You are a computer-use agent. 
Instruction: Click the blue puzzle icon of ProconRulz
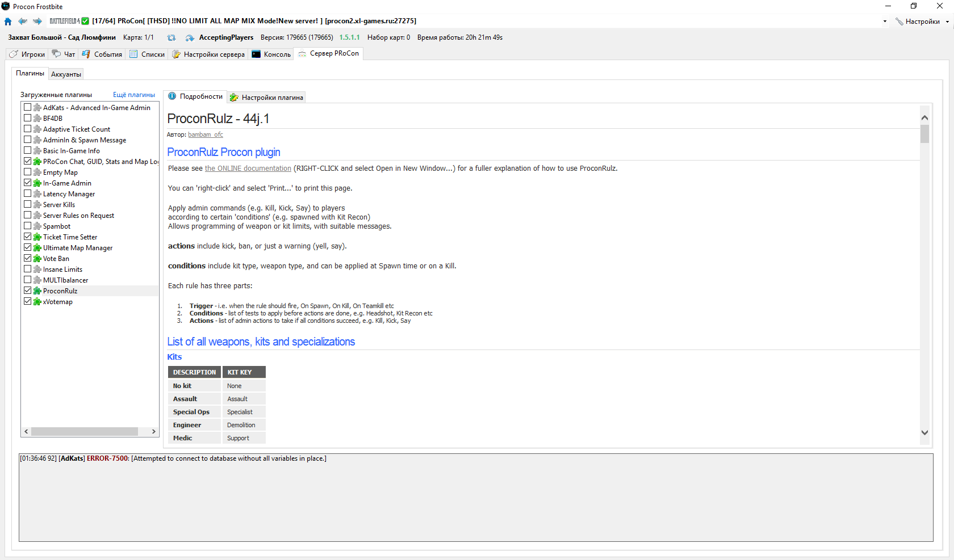(x=37, y=291)
